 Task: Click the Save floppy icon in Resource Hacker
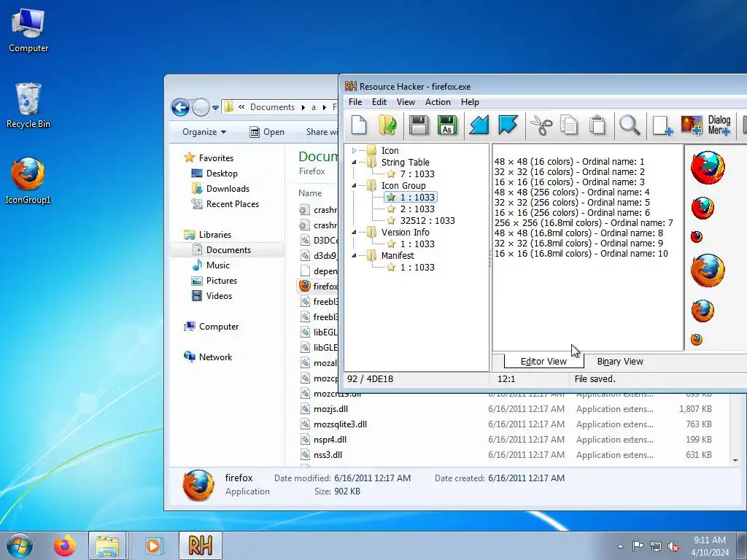[x=418, y=125]
